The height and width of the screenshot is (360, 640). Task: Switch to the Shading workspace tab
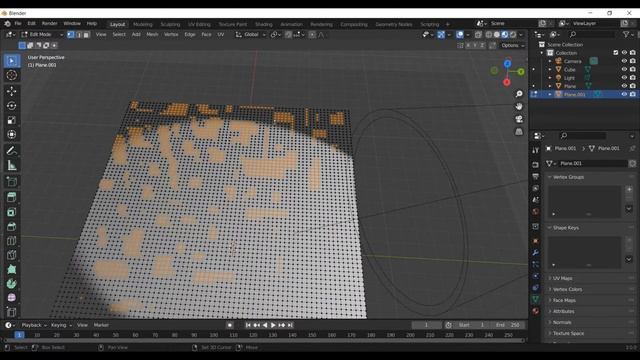(x=264, y=24)
